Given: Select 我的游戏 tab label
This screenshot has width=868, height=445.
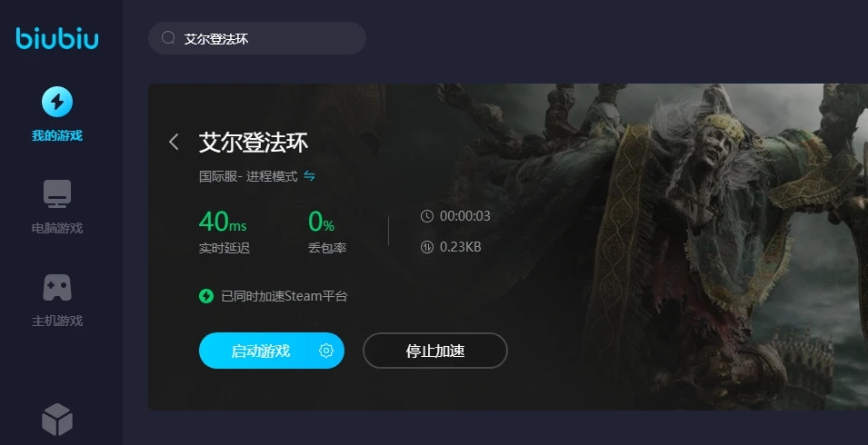Looking at the screenshot, I should pyautogui.click(x=57, y=135).
